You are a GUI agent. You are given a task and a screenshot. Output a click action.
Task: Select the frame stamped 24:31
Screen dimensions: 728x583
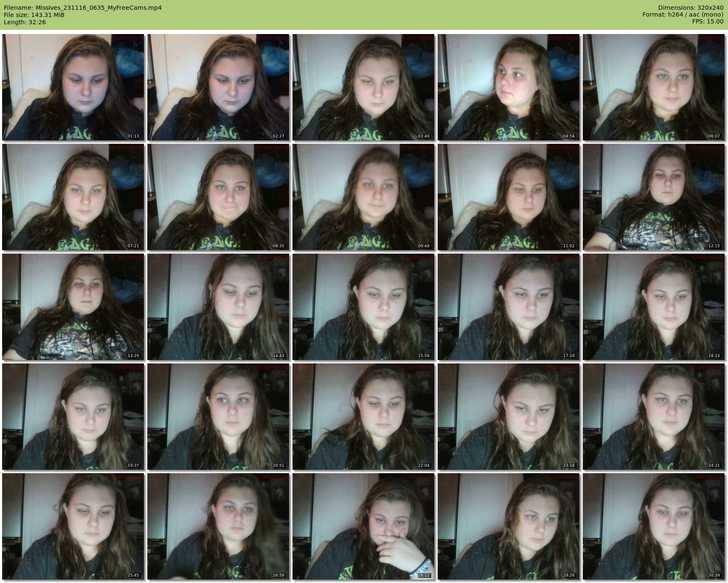click(x=654, y=417)
